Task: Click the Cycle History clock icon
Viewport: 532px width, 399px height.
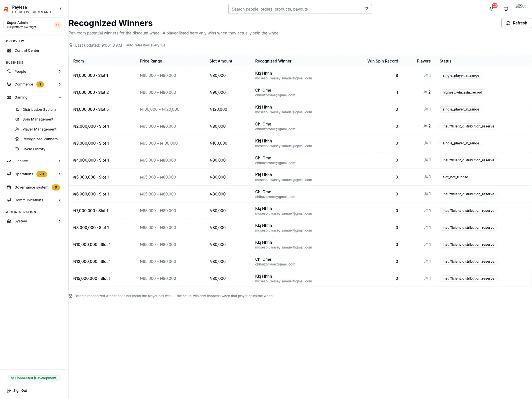Action: click(17, 149)
